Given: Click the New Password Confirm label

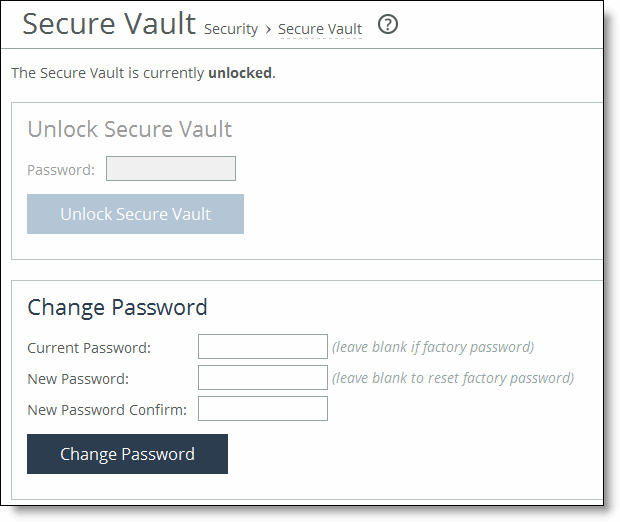Looking at the screenshot, I should pos(107,410).
